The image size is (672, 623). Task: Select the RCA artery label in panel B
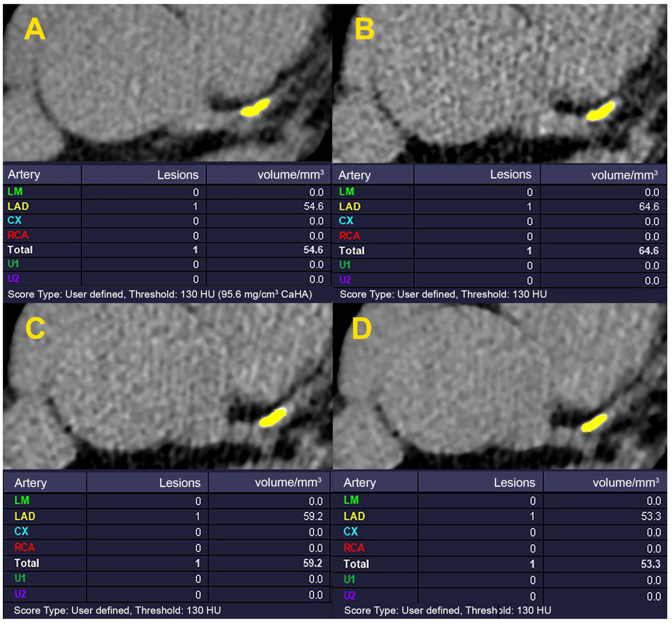click(350, 236)
